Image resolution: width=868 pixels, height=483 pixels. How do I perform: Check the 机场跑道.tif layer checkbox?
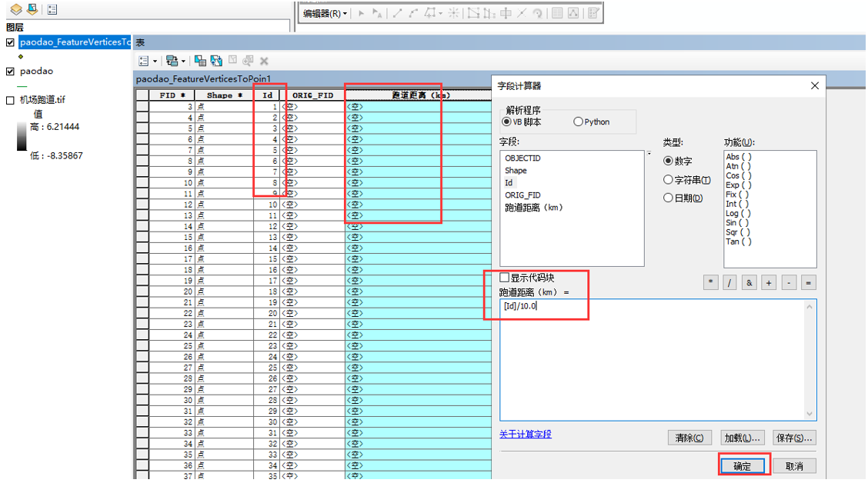pos(10,100)
